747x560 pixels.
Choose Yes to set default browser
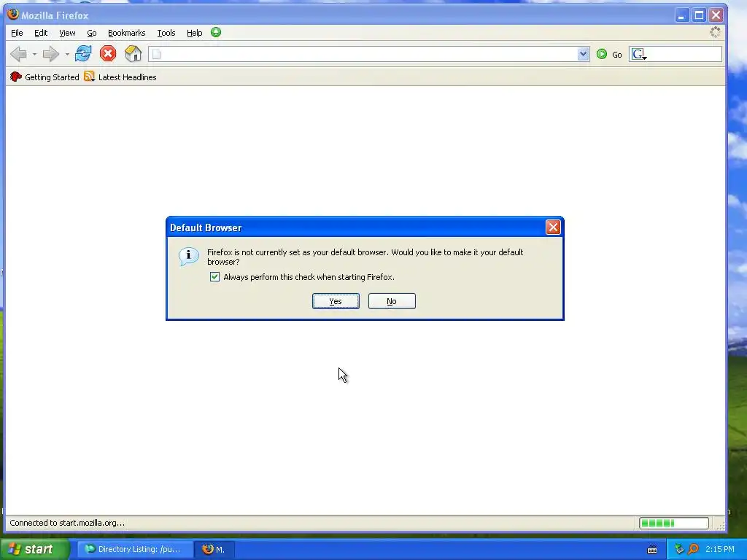(x=336, y=301)
